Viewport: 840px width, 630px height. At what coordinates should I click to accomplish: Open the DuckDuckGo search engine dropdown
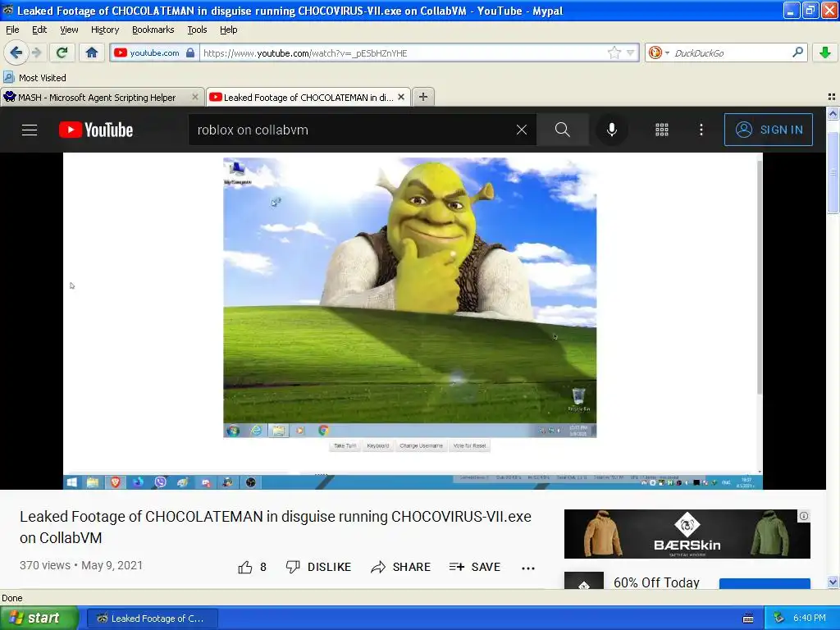click(659, 52)
